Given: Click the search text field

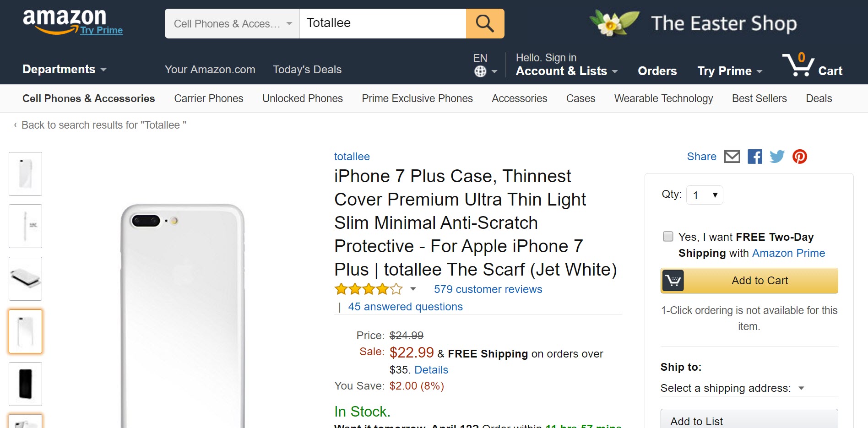Looking at the screenshot, I should pyautogui.click(x=382, y=23).
